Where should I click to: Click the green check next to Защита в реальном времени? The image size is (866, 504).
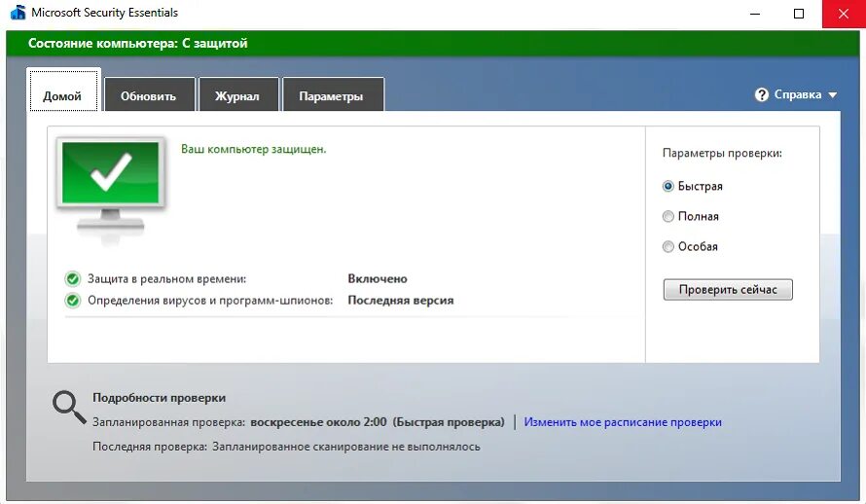point(72,279)
